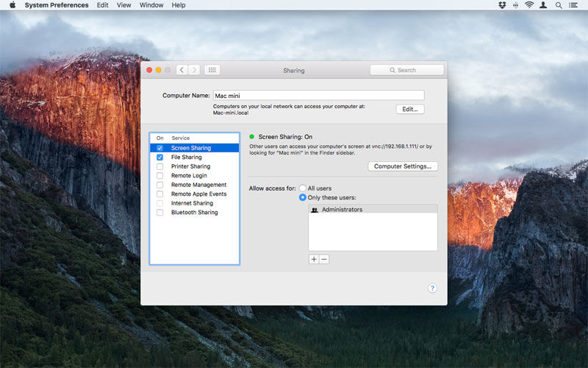Uncheck the File Sharing checkbox
The image size is (588, 368).
coord(159,158)
